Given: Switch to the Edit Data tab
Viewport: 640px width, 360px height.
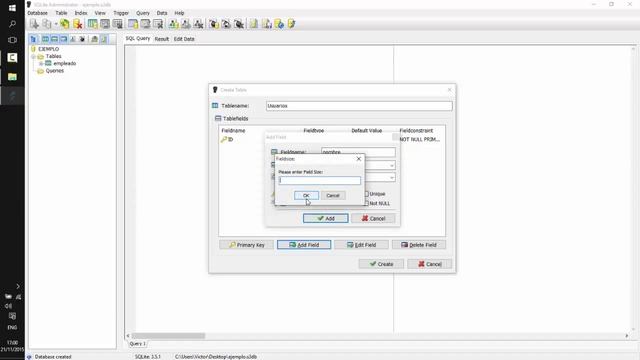Looking at the screenshot, I should coord(184,39).
